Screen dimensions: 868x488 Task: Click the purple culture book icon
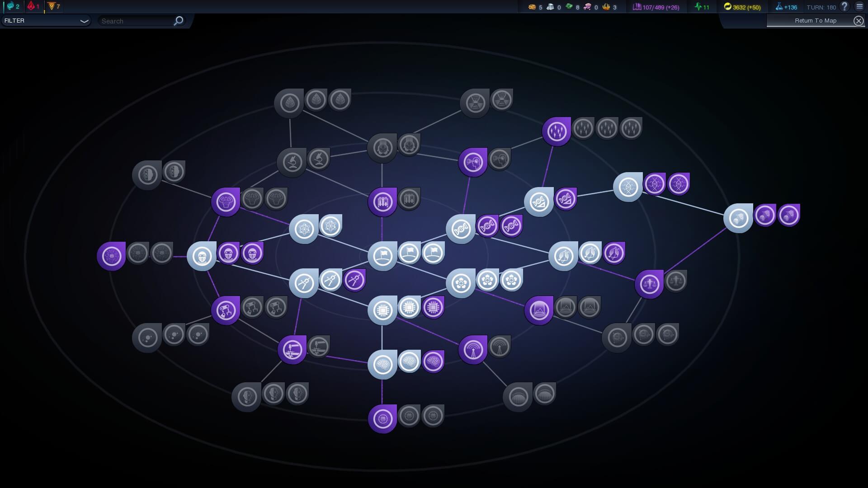(x=637, y=7)
